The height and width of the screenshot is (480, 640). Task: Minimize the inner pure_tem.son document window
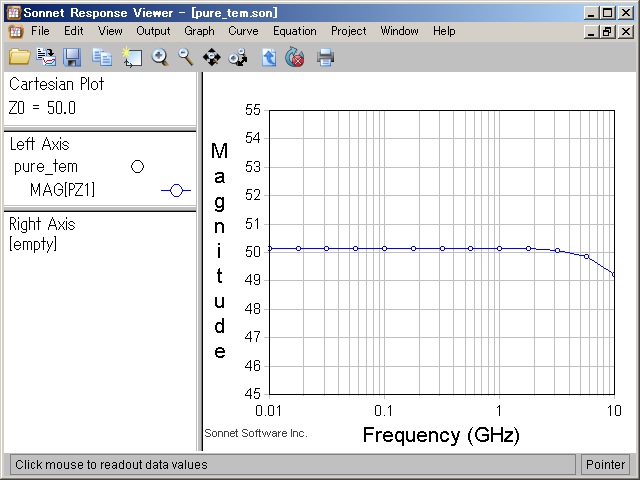pos(591,31)
